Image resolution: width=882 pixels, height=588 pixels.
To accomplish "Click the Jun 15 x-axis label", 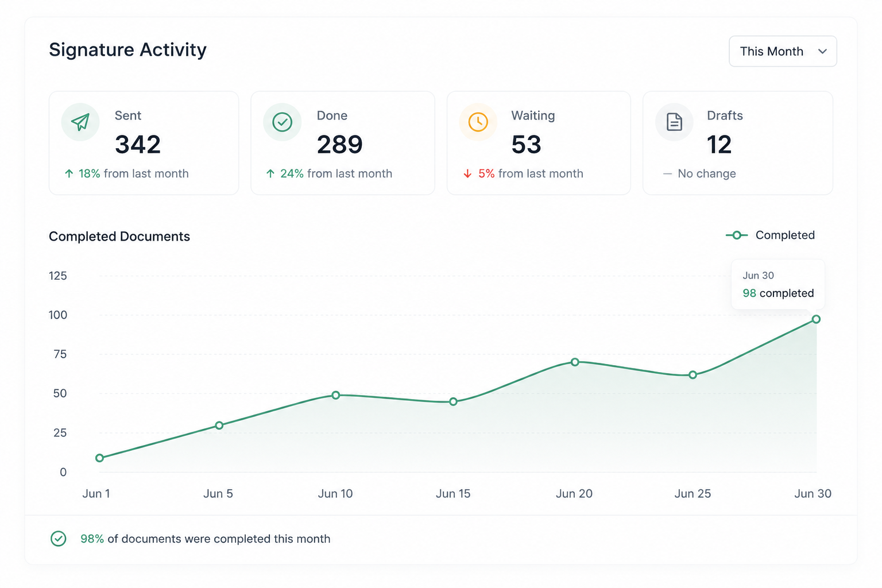I will 453,494.
